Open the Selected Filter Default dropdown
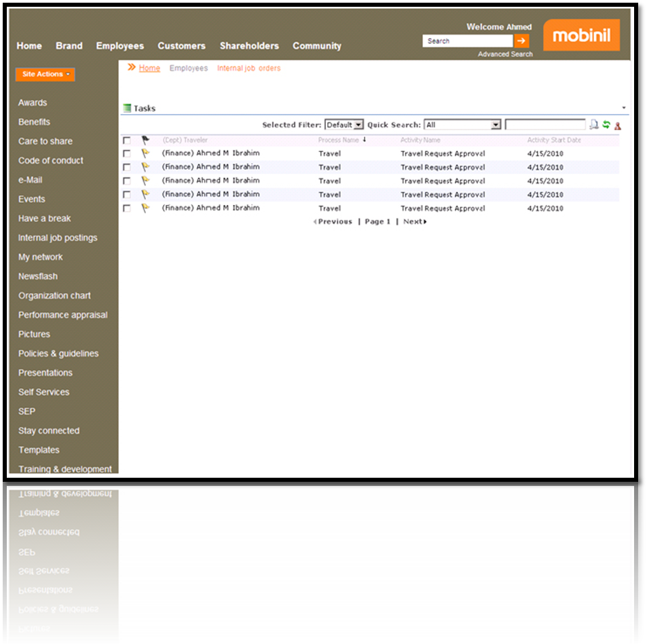This screenshot has width=647, height=644. tap(344, 125)
